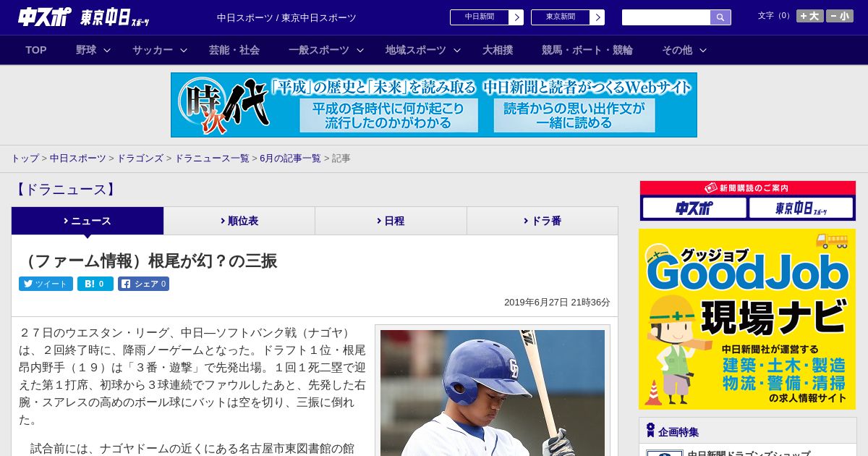Viewport: 868px width, 456px height.
Task: Open 競馬・ボート・競輪 in the navigation bar
Action: pyautogui.click(x=587, y=50)
